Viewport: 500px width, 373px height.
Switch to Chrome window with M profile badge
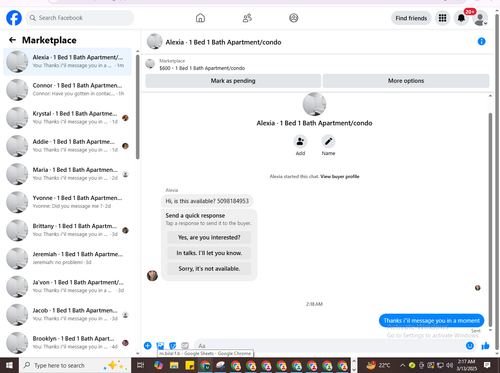205,365
